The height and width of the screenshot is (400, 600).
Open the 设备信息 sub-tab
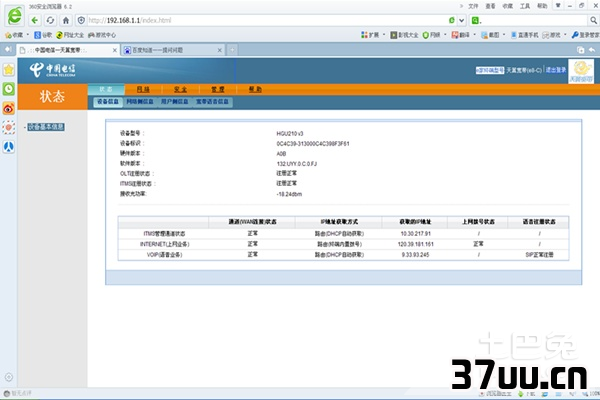pos(108,101)
